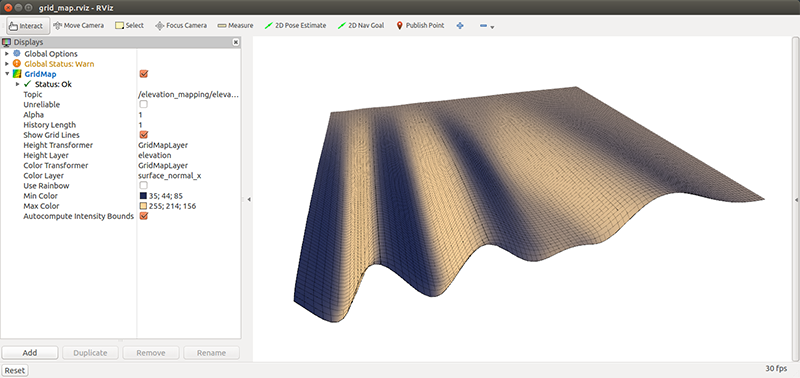
Task: Expand the Global Options tree item
Action: pos(7,54)
